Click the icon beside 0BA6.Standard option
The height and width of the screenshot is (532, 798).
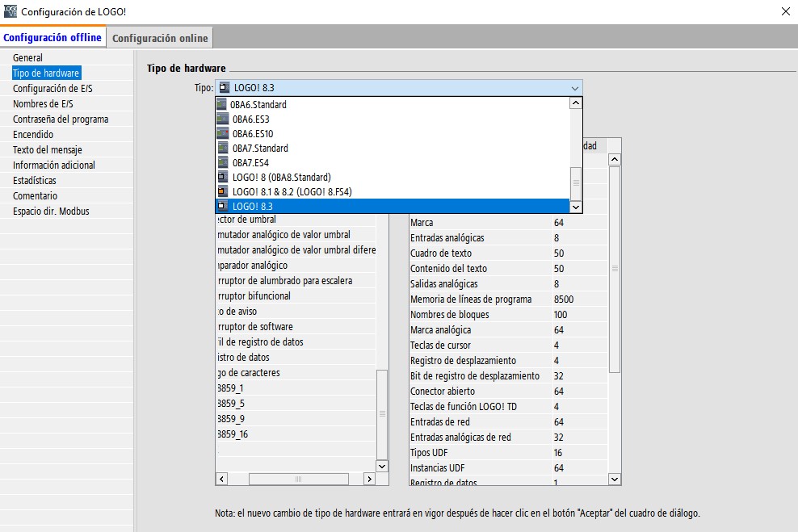coord(222,104)
